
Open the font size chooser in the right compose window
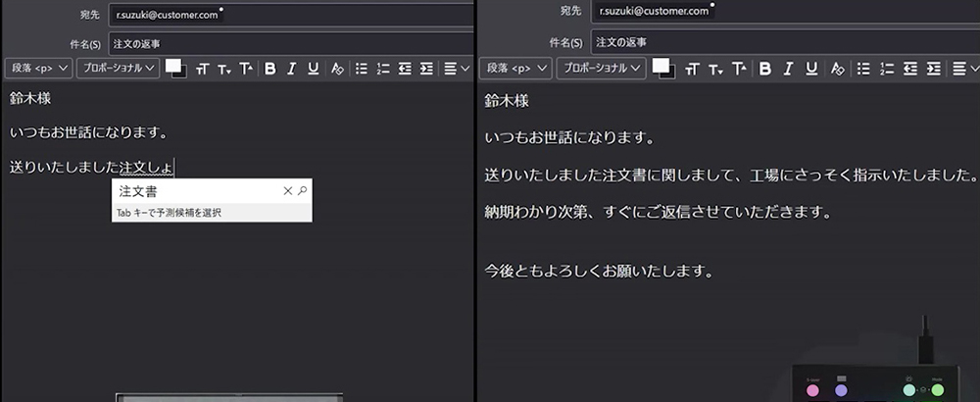(692, 69)
